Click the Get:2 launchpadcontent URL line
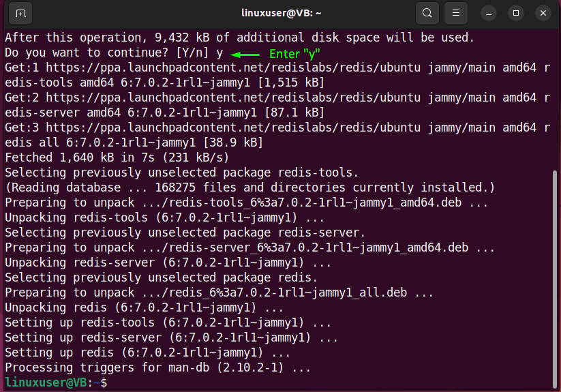This screenshot has width=561, height=392. pos(277,97)
